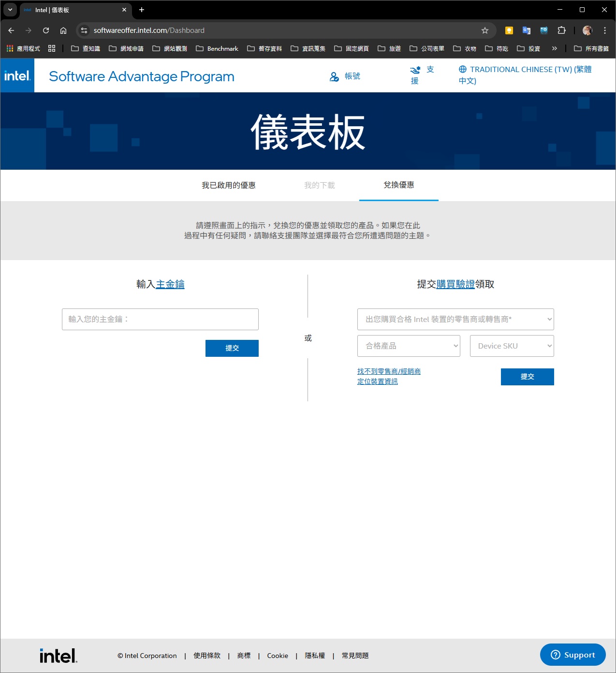Open the Benchmark bookmarks folder
The height and width of the screenshot is (673, 616).
[x=217, y=48]
